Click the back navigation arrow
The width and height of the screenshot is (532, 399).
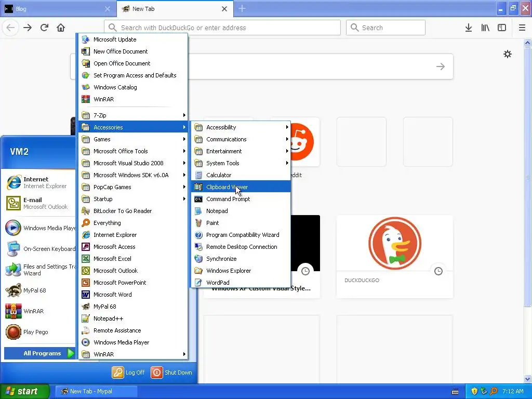[10, 28]
